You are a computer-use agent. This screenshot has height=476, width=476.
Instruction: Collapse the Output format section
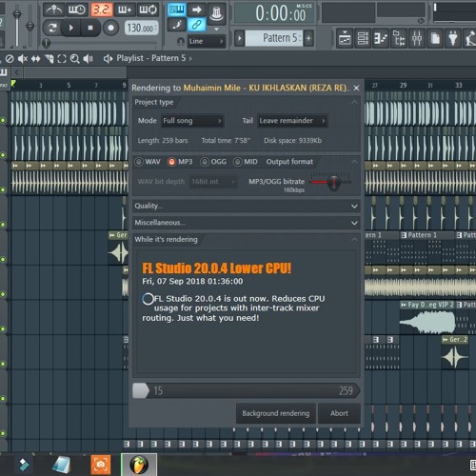point(354,162)
